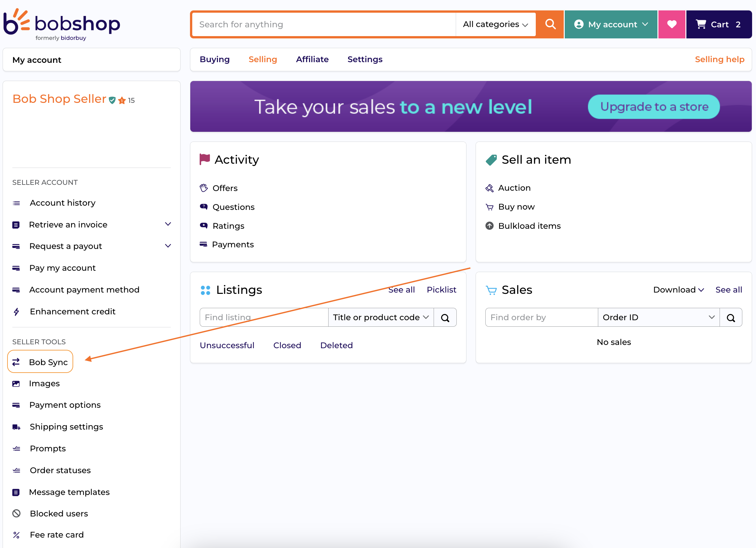
Task: Click the Images picture icon
Action: pos(16,384)
